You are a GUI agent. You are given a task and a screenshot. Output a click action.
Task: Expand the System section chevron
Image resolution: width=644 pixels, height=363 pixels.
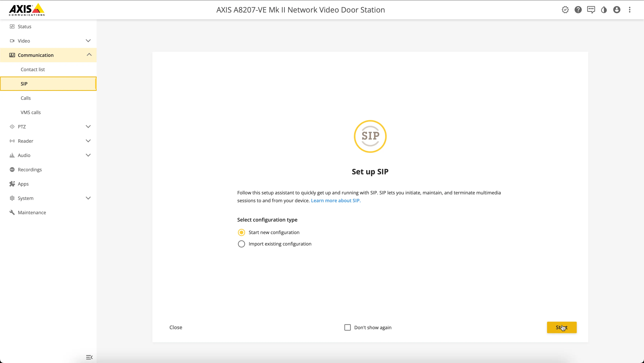click(x=88, y=198)
